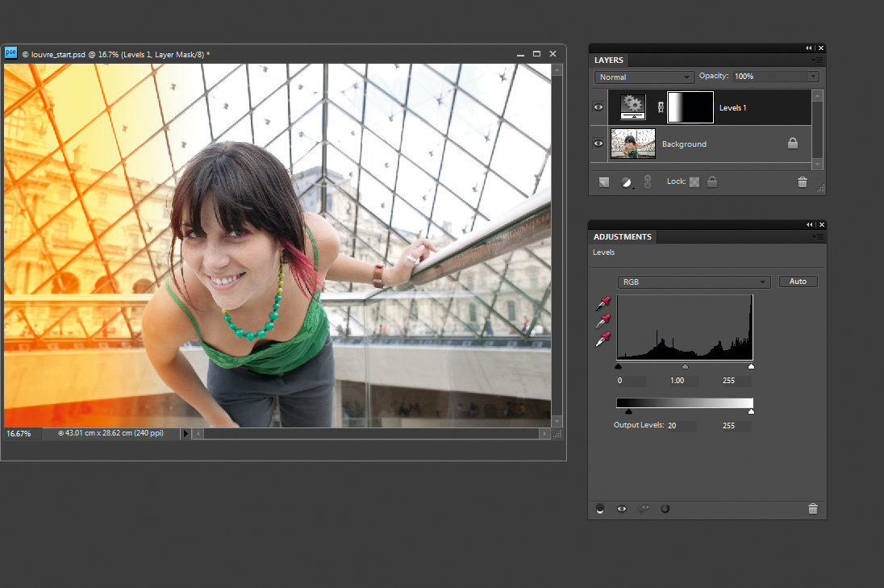Click the trash icon in Adjustments panel

(x=813, y=509)
